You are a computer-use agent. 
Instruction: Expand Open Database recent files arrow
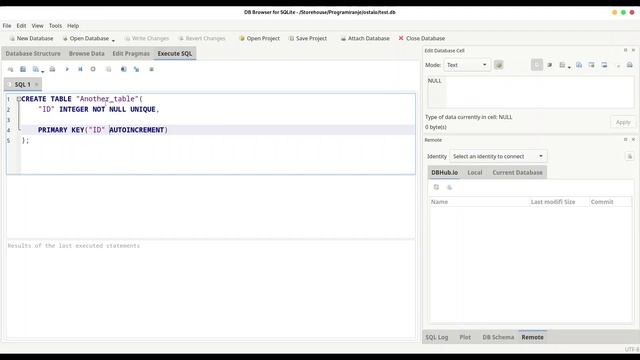113,40
